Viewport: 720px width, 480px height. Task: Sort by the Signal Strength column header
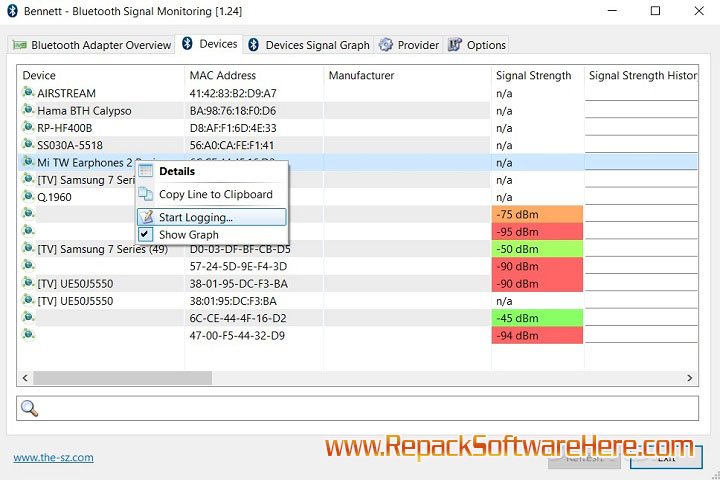[x=538, y=75]
